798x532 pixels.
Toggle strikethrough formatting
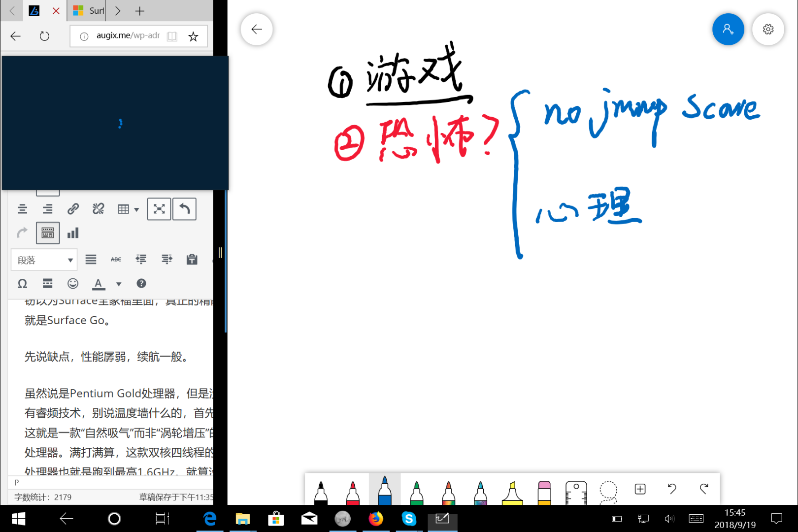tap(116, 260)
